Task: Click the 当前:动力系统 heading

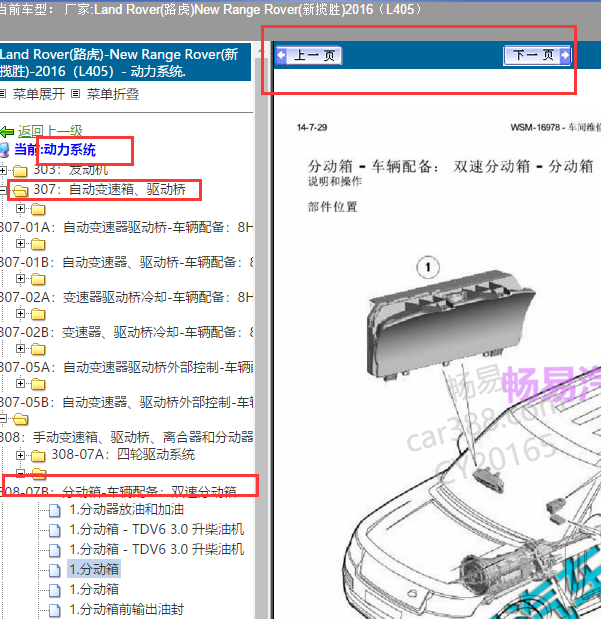Action: coord(55,150)
